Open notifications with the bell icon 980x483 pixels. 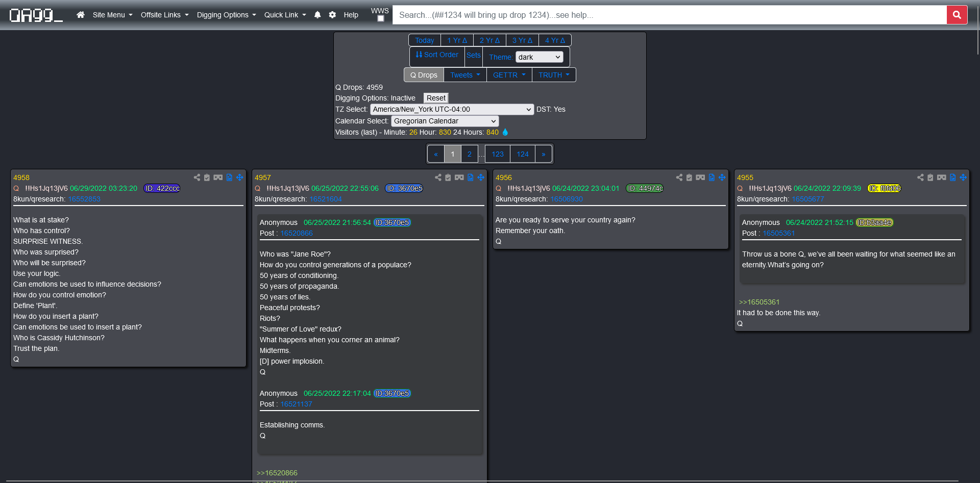click(317, 15)
